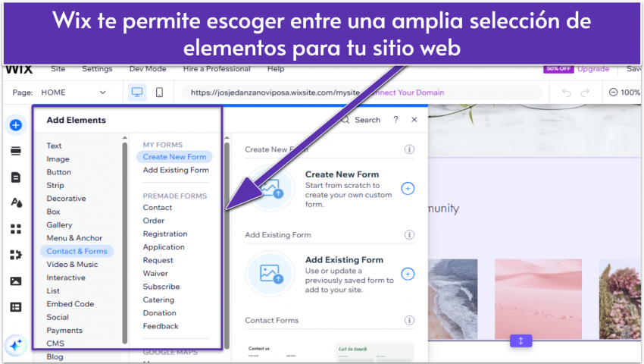Open the My Business puzzle icon
The height and width of the screenshot is (364, 644).
(x=16, y=255)
